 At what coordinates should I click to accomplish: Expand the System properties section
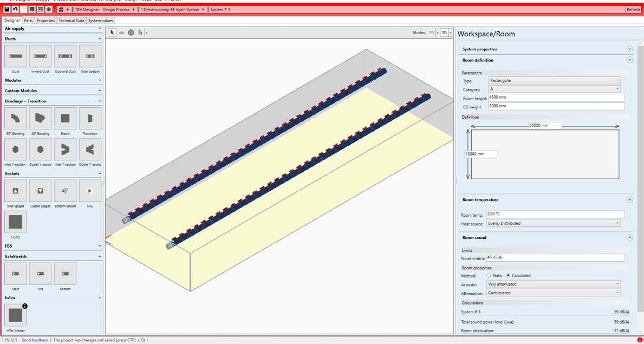[629, 49]
